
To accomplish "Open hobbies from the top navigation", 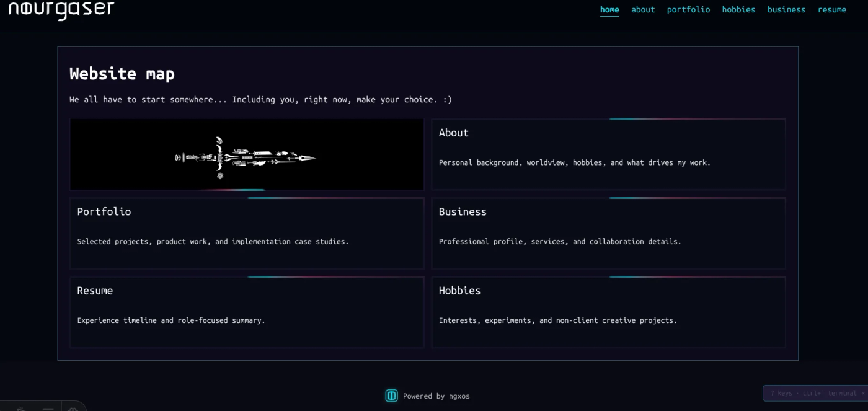I will coord(738,9).
